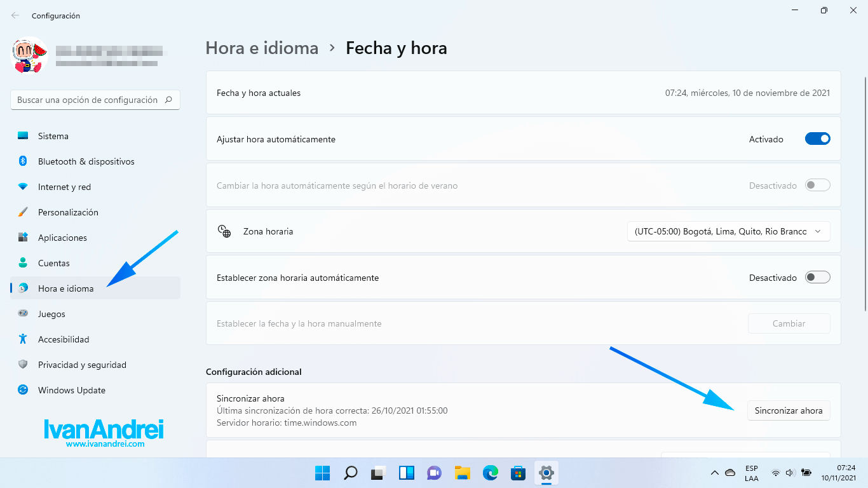
Task: Click the Buscar una opción de configuración field
Action: coord(95,100)
